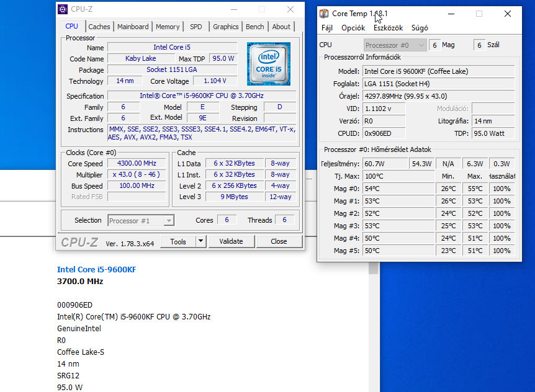Click the Validate button
The image size is (535, 392).
(x=231, y=241)
